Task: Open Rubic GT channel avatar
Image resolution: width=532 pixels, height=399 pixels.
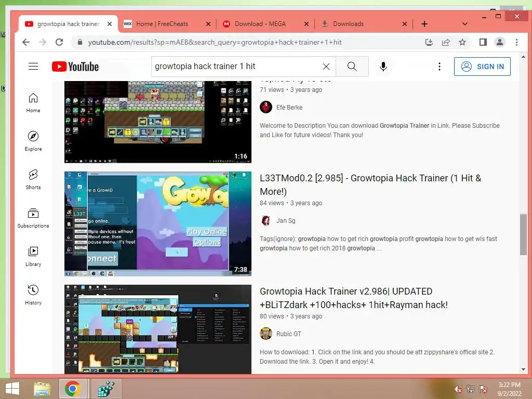Action: tap(266, 334)
